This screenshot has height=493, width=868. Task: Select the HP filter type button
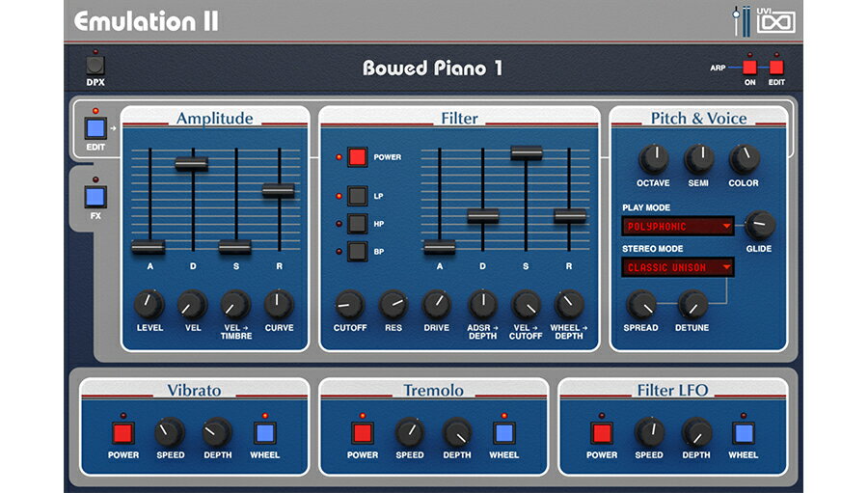pos(358,224)
